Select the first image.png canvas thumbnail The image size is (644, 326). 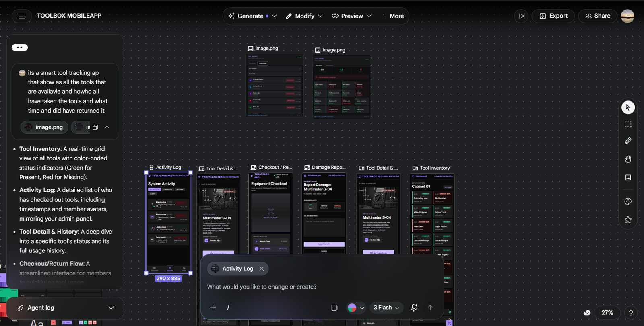coord(275,85)
